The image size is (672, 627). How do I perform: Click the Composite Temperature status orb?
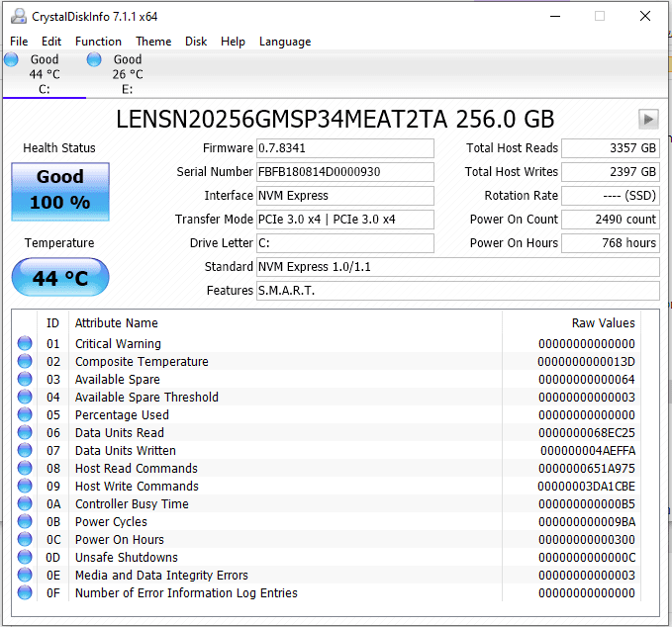[x=24, y=362]
